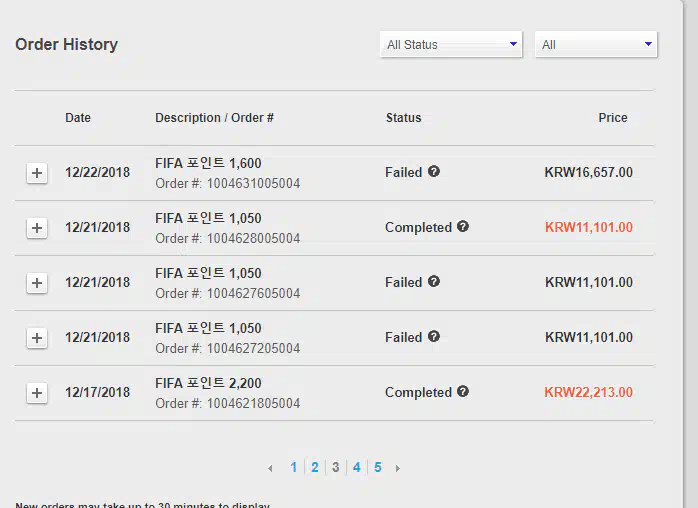Image resolution: width=698 pixels, height=508 pixels.
Task: Click order number 1004628005004 text
Action: [253, 239]
